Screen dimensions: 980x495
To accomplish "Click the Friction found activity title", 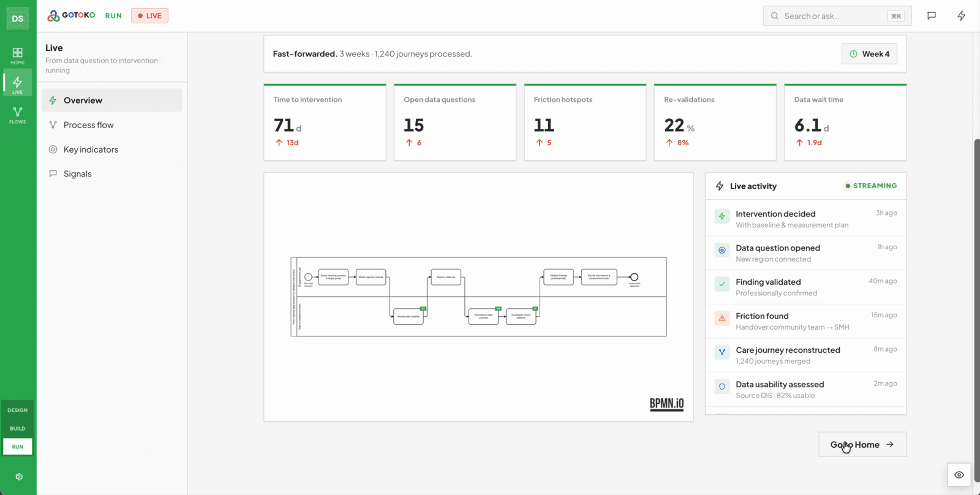I will (x=762, y=316).
